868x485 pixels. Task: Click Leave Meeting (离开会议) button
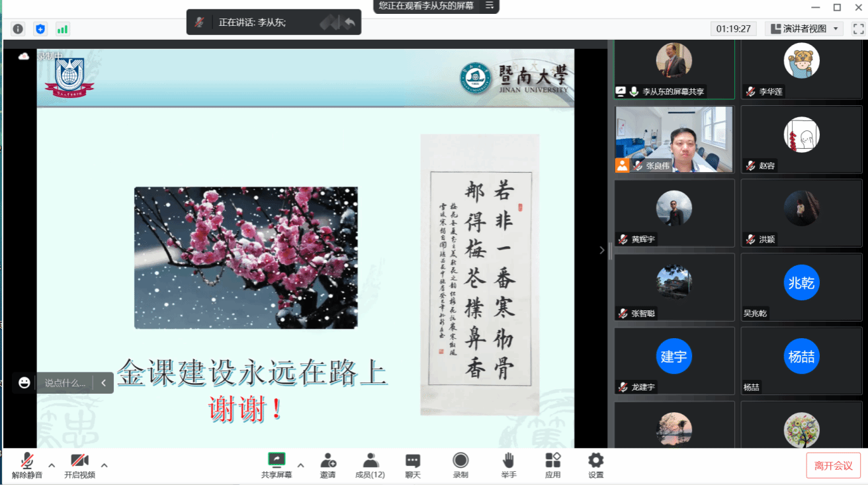coord(833,465)
